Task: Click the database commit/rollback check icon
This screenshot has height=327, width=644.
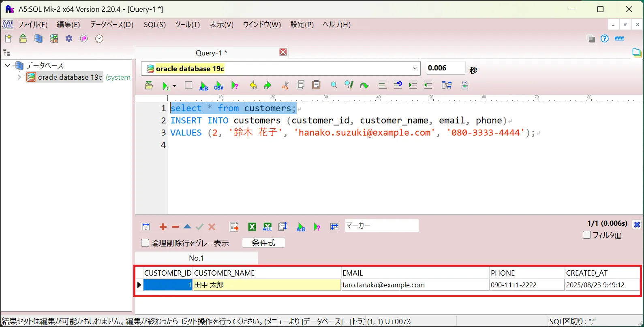Action: [53, 38]
